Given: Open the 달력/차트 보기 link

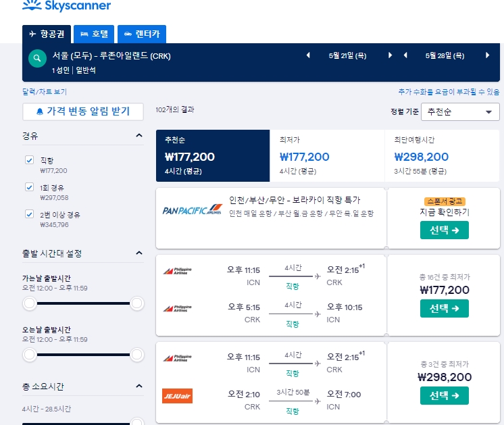Looking at the screenshot, I should pos(45,92).
